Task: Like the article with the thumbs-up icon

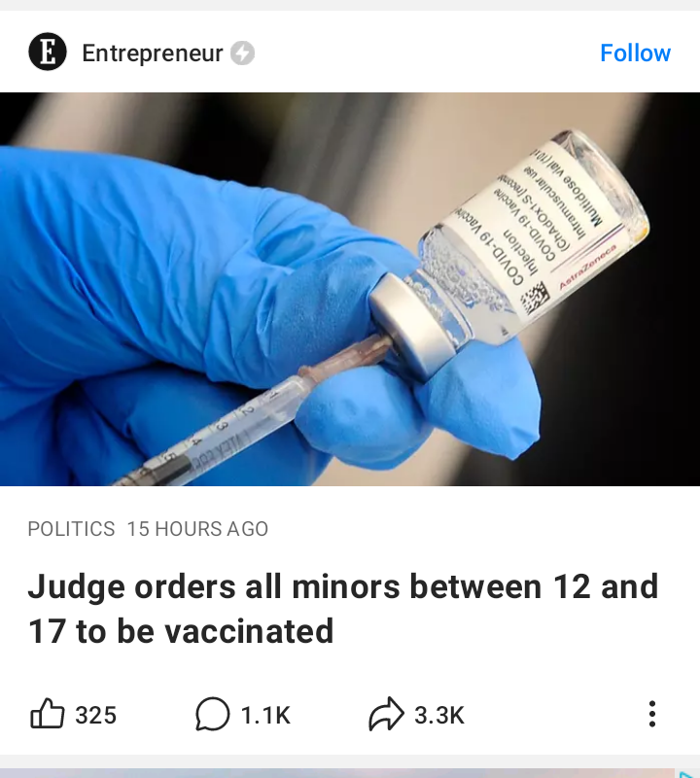Action: 47,714
